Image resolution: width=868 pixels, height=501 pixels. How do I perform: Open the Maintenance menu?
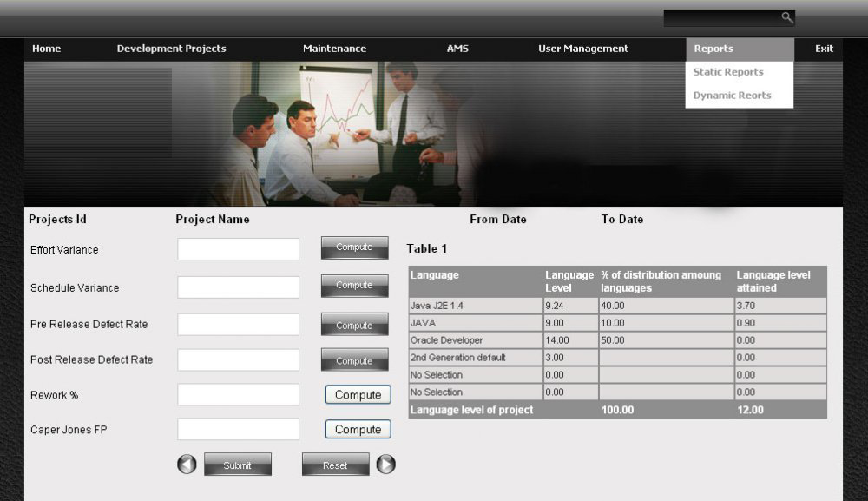334,49
